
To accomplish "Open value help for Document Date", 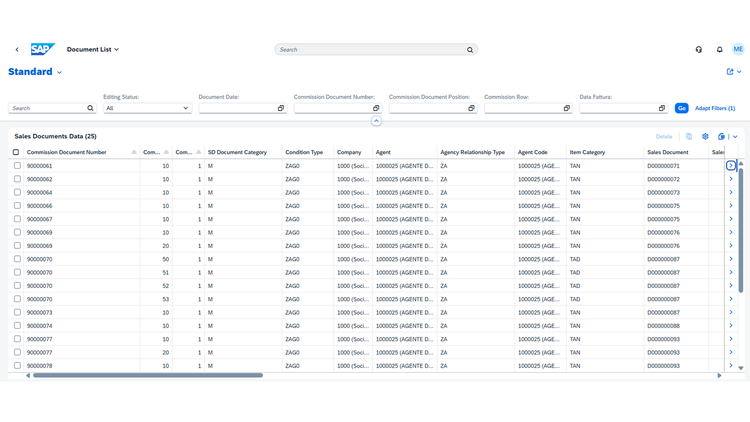I will point(281,108).
